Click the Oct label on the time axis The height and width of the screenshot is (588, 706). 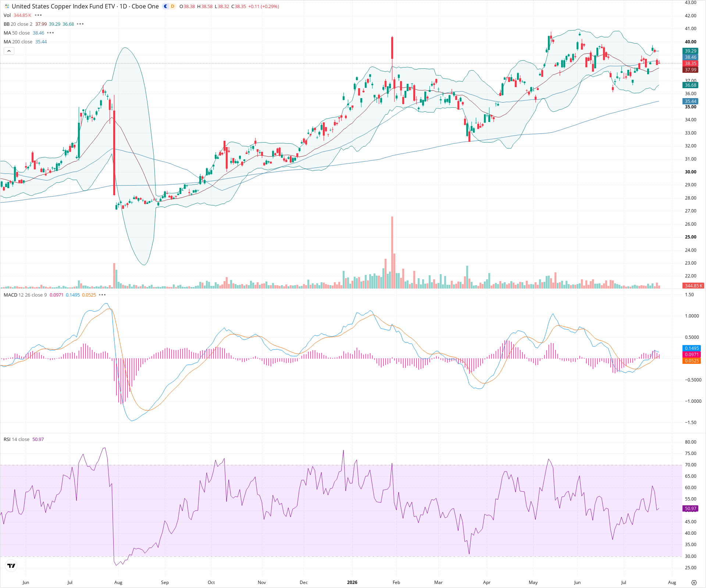pos(211,582)
